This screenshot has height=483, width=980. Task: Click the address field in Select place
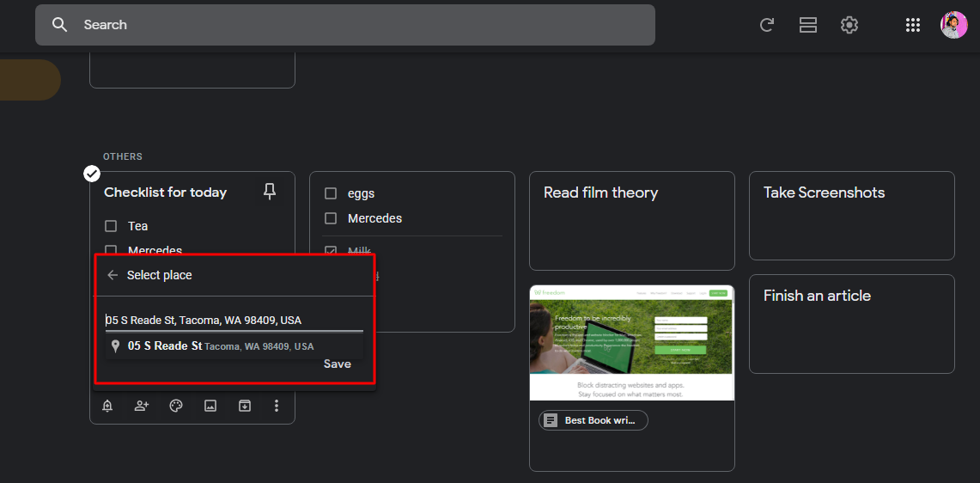point(234,321)
